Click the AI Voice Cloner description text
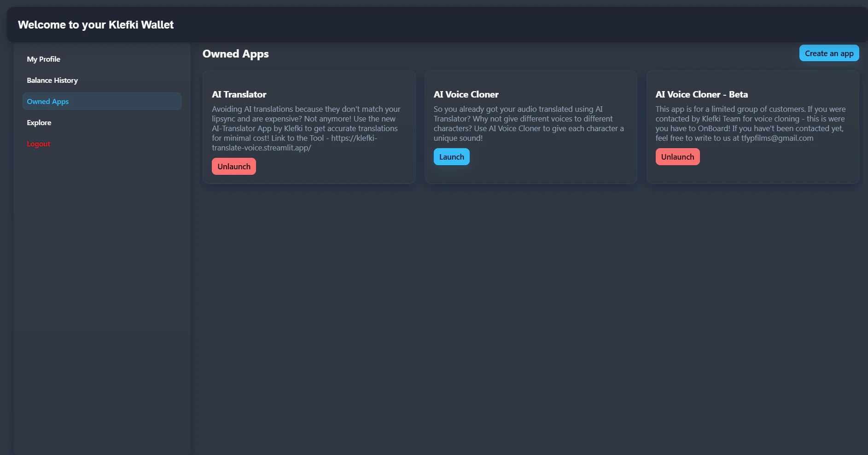868x455 pixels. click(x=529, y=123)
